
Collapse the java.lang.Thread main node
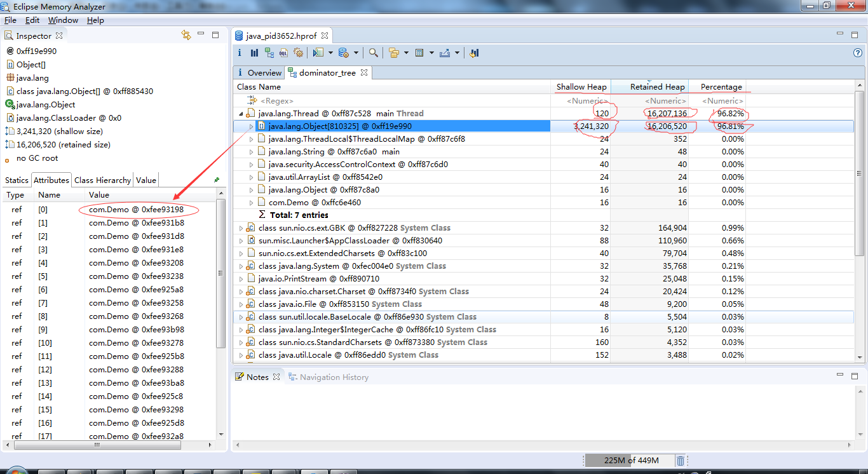[x=241, y=114]
